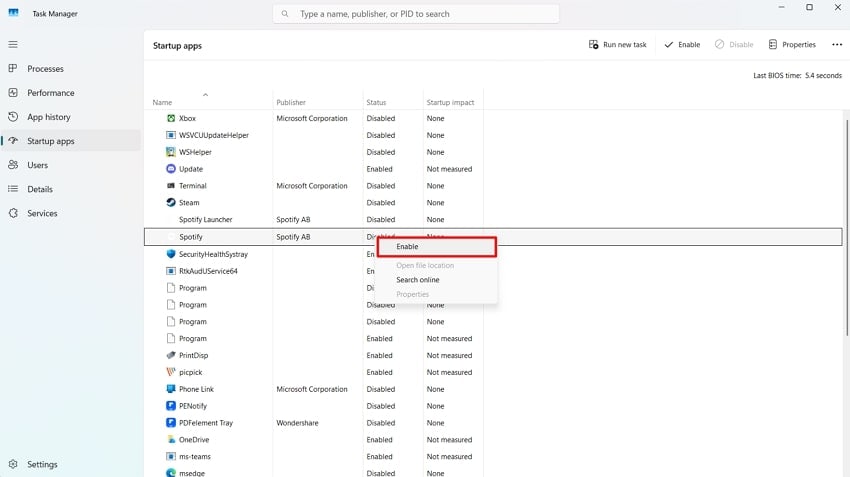The height and width of the screenshot is (477, 850).
Task: Click the App history clock icon
Action: 13,117
